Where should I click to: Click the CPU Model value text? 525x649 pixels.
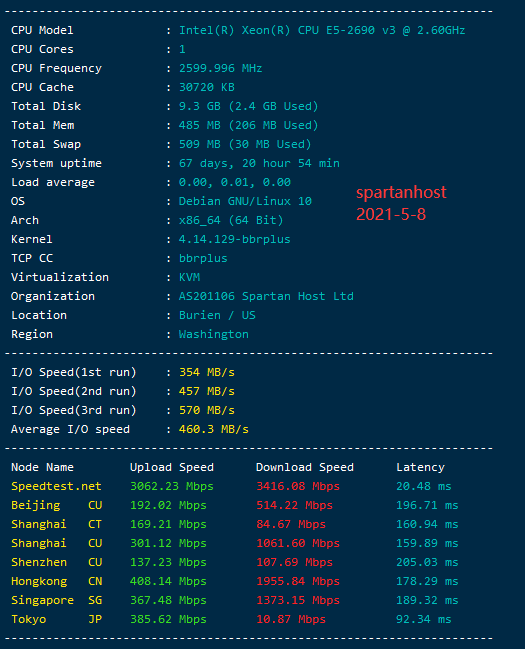tap(322, 31)
